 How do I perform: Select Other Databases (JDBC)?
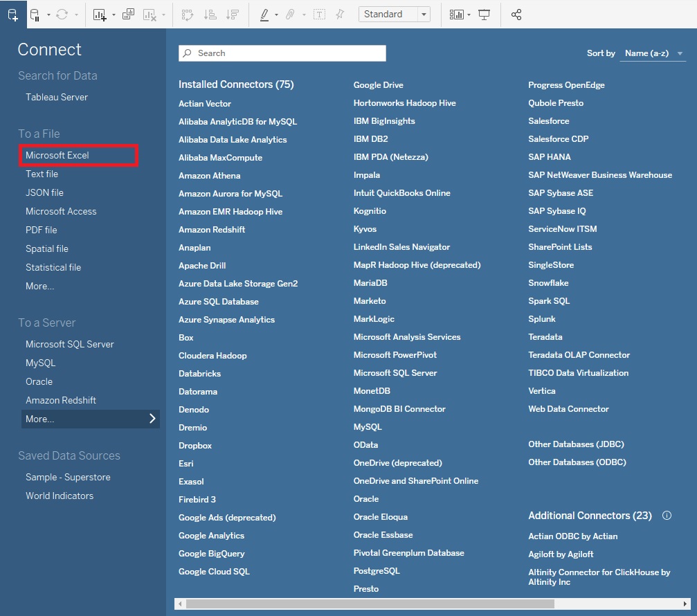pos(576,444)
